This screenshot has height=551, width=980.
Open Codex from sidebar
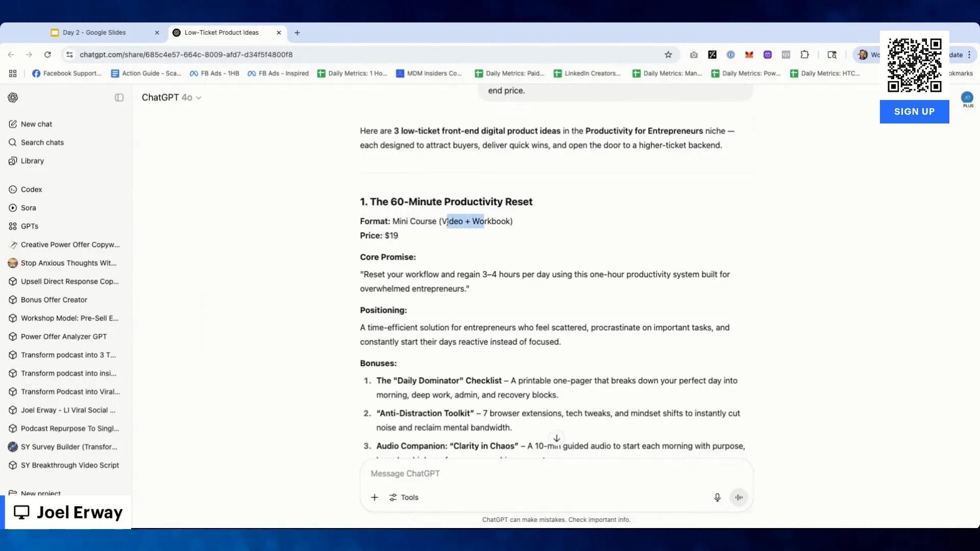pos(31,189)
